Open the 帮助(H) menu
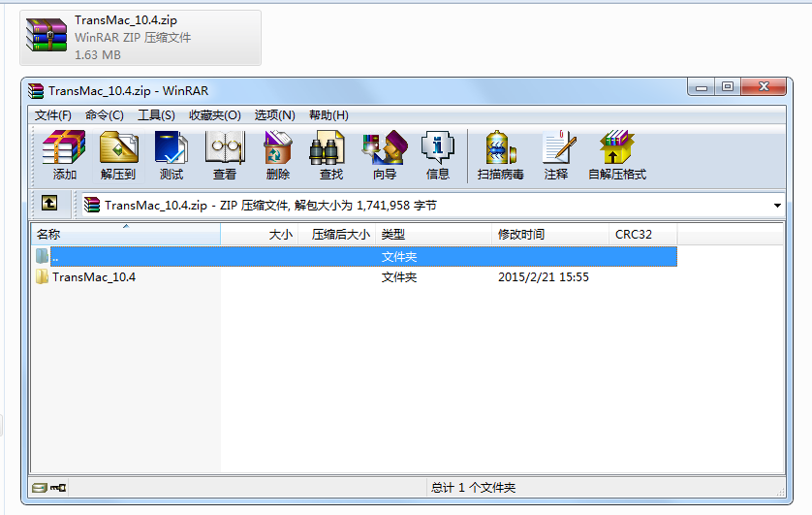 [x=328, y=115]
